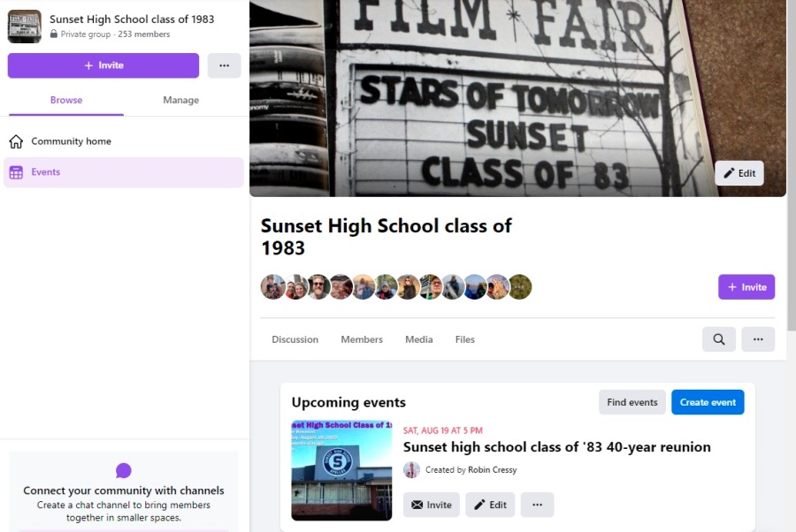
Task: Edit the reunion event with pencil button
Action: tap(490, 505)
